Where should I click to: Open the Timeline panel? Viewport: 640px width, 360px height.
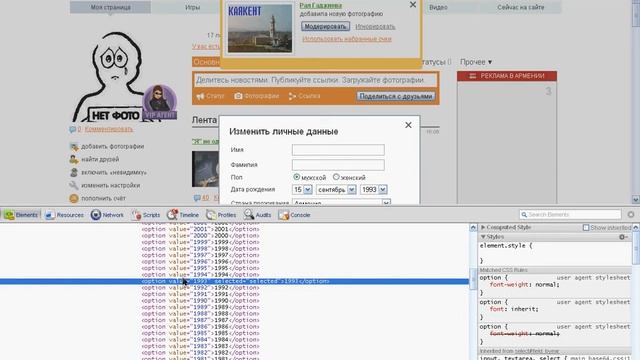183,215
